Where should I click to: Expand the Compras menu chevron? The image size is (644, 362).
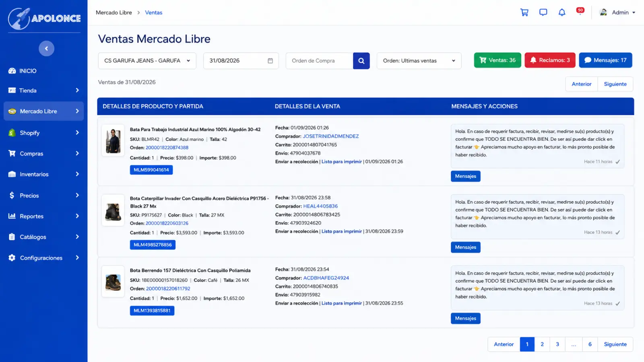tap(77, 153)
